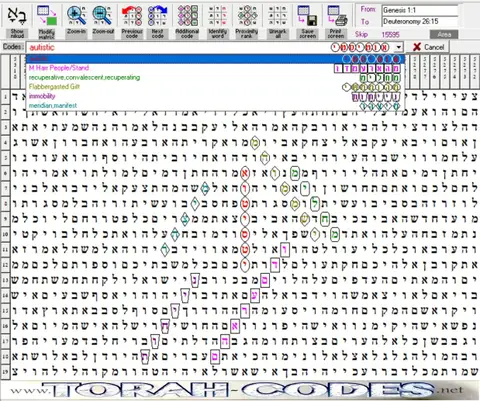Go to the Previous code

[x=132, y=16]
